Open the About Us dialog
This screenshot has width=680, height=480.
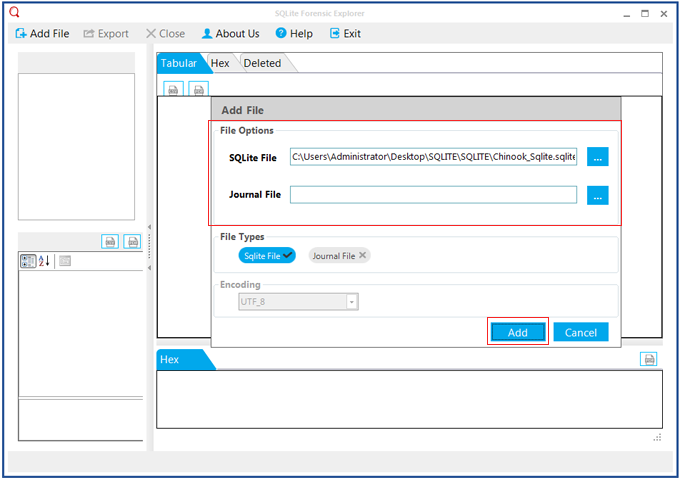pyautogui.click(x=230, y=33)
